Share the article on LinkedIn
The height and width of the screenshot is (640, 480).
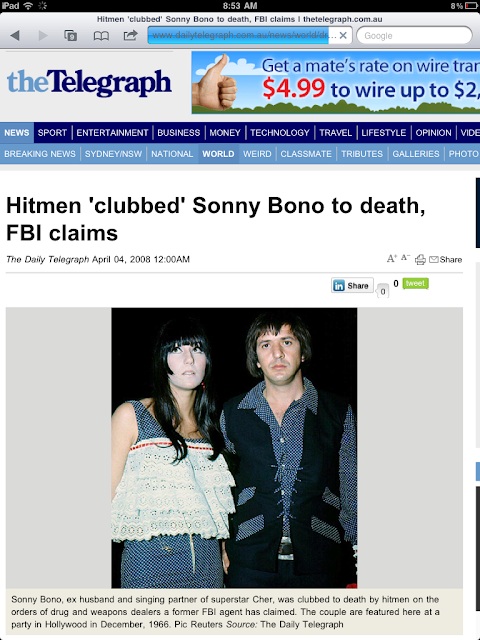352,285
